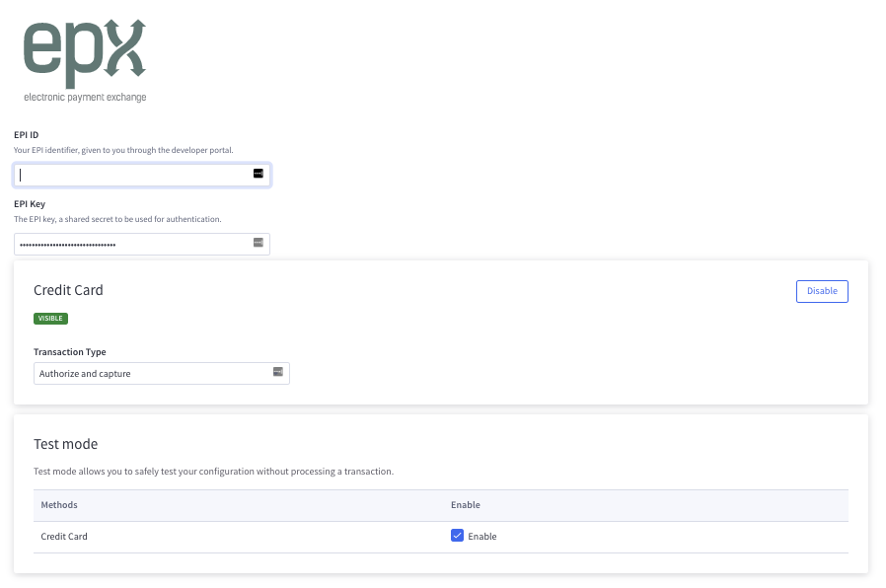Click the password manager icon in EPI Key field
Screen dimensions: 886x588
tap(258, 243)
